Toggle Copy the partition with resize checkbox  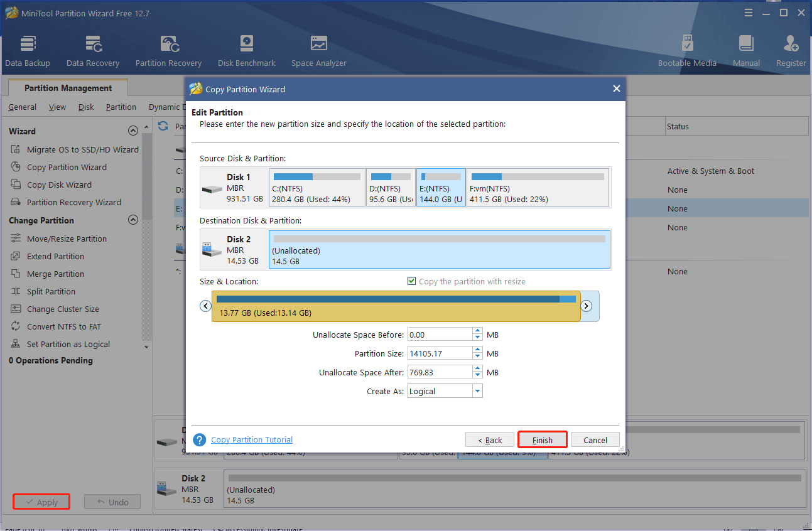(x=412, y=281)
